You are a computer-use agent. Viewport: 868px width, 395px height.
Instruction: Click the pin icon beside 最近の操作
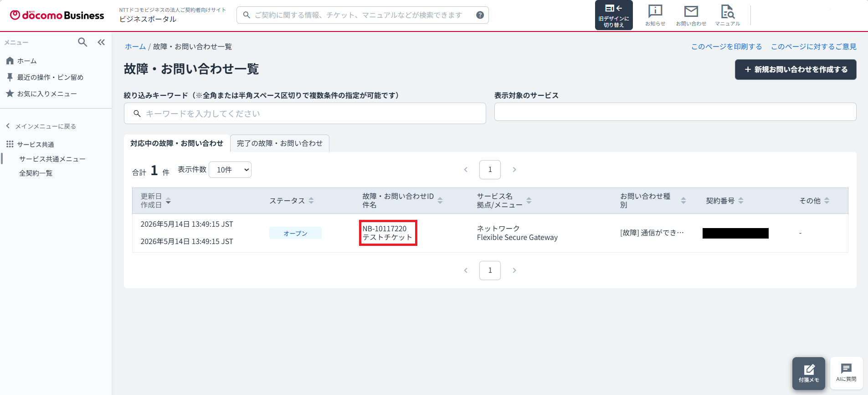(10, 77)
